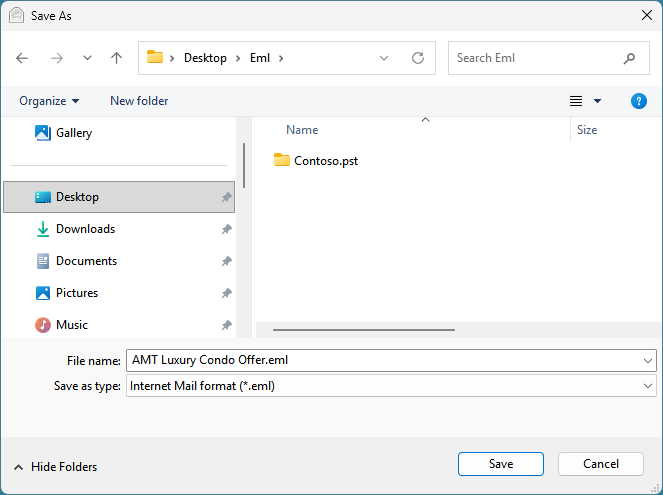
Task: Click the Up one level arrow
Action: tap(116, 58)
